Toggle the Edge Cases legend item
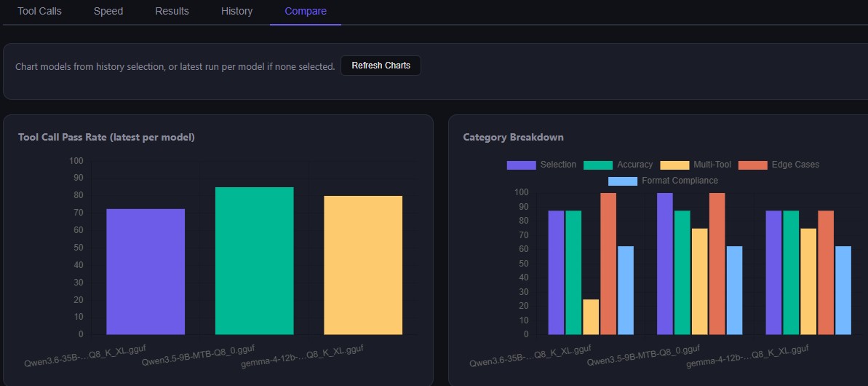The height and width of the screenshot is (386, 868). point(779,165)
